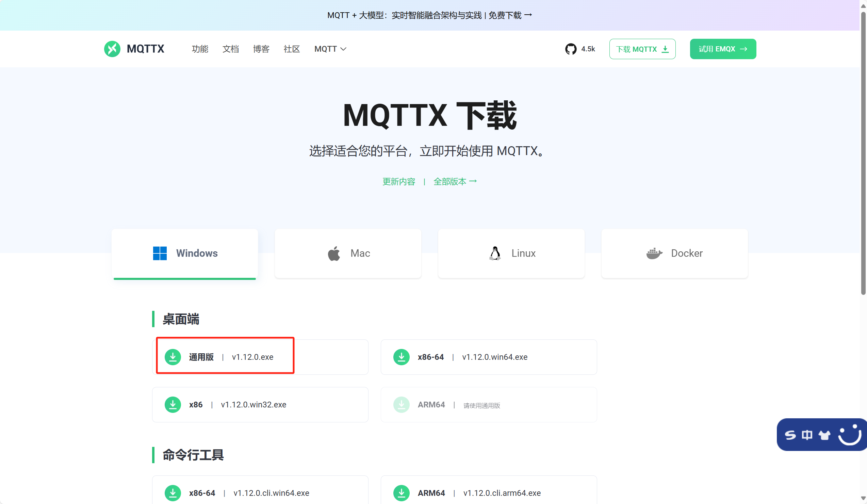Open the GitHub icon with 4.5k stars
The width and height of the screenshot is (867, 504).
tap(571, 49)
